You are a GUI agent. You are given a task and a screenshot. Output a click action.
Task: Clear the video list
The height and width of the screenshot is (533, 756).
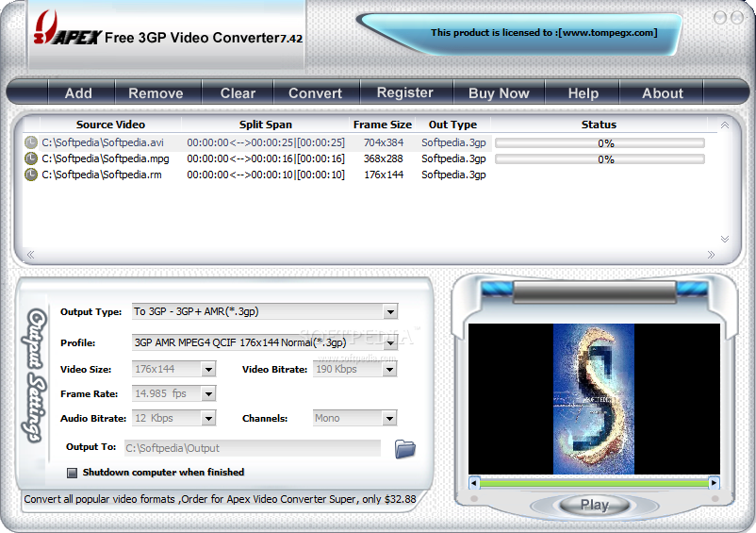coord(238,92)
